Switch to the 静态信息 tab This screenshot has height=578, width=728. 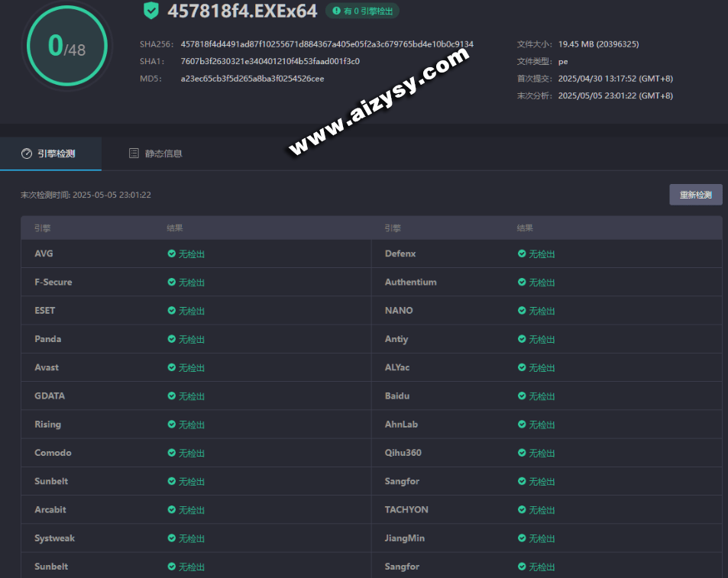156,153
